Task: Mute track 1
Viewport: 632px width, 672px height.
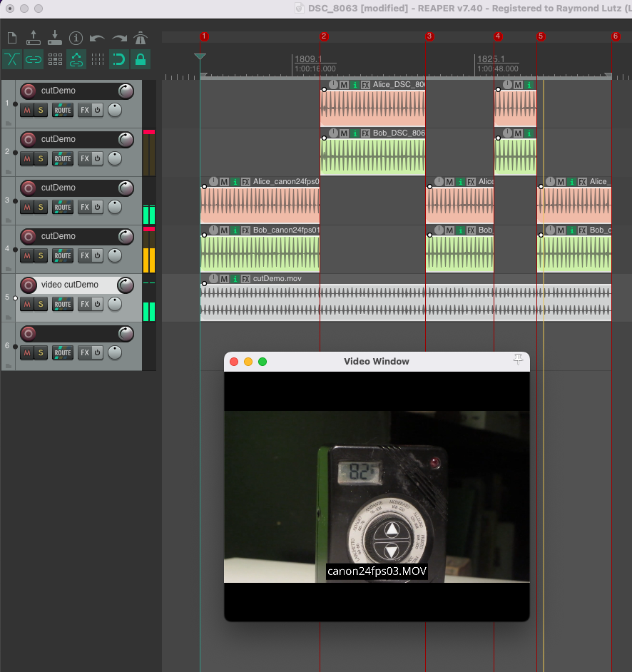Action: 26,110
